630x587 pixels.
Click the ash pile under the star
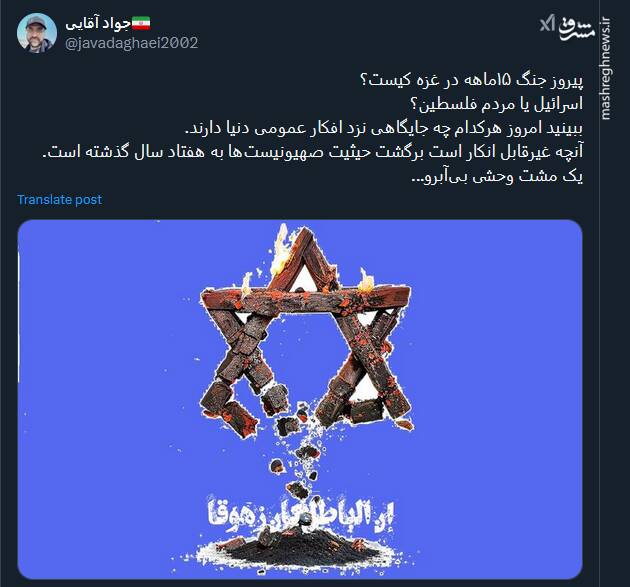click(x=295, y=550)
